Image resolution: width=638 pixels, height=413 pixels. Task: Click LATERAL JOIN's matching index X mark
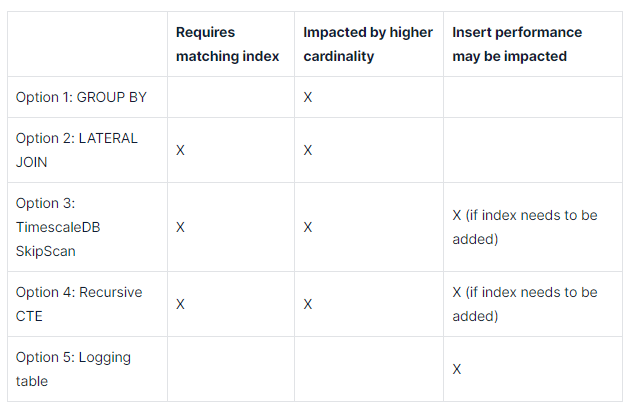180,150
